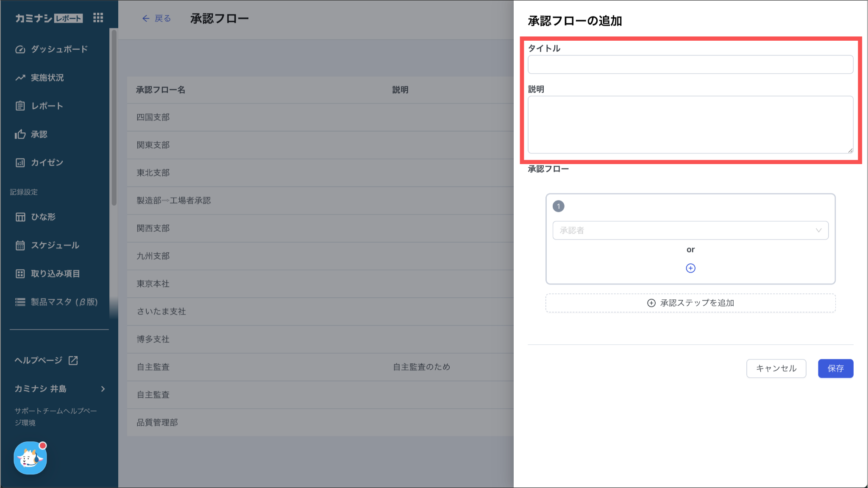Open the 取り込み項目 menu item
Image resolution: width=868 pixels, height=488 pixels.
coord(55,274)
